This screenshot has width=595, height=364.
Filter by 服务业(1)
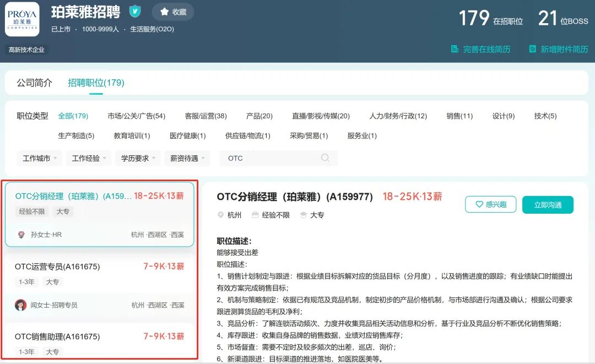tap(361, 135)
